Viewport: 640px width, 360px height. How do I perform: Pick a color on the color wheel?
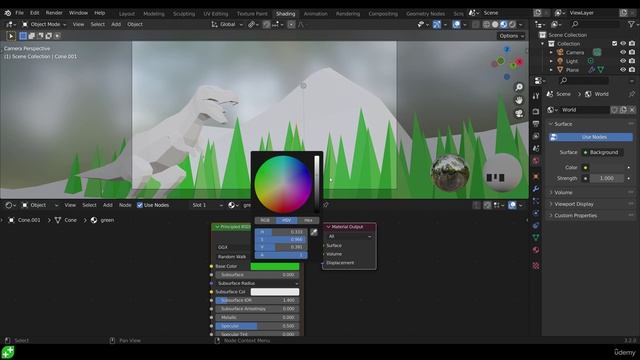(x=283, y=184)
